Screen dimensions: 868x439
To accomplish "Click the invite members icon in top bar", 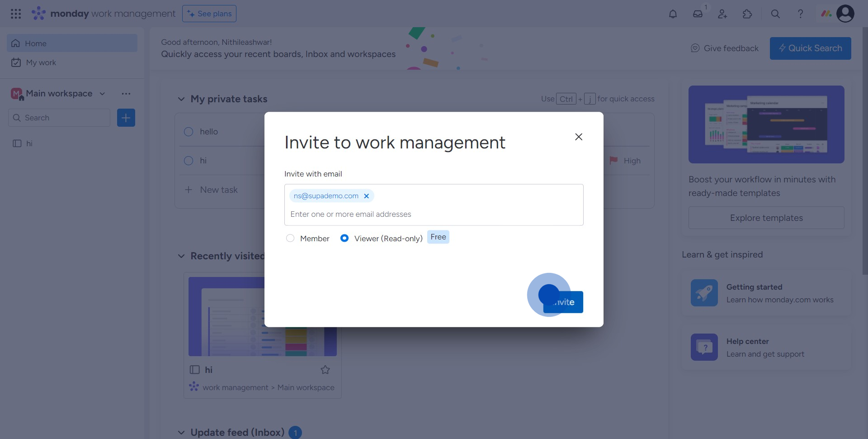I will click(722, 14).
